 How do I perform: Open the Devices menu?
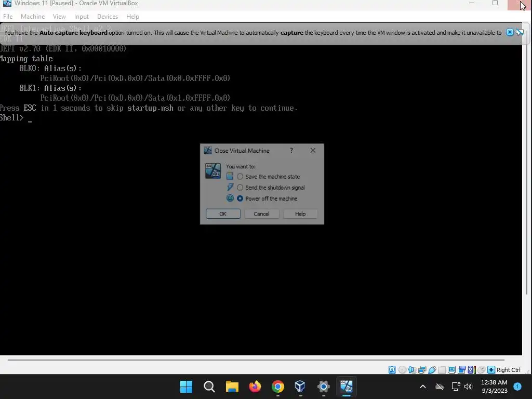tap(108, 16)
